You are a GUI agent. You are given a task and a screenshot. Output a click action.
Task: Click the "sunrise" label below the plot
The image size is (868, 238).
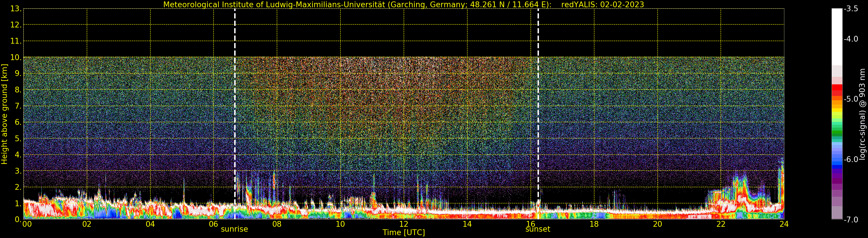point(234,229)
